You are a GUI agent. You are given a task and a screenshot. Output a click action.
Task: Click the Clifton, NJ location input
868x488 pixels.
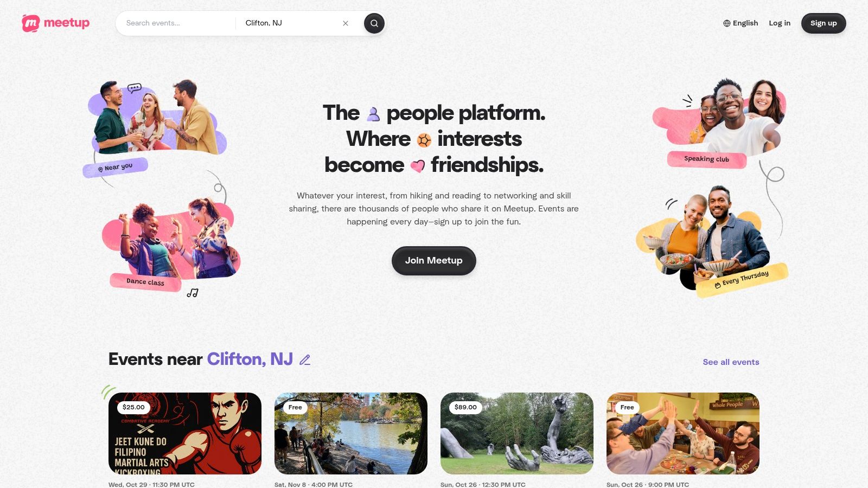(290, 23)
